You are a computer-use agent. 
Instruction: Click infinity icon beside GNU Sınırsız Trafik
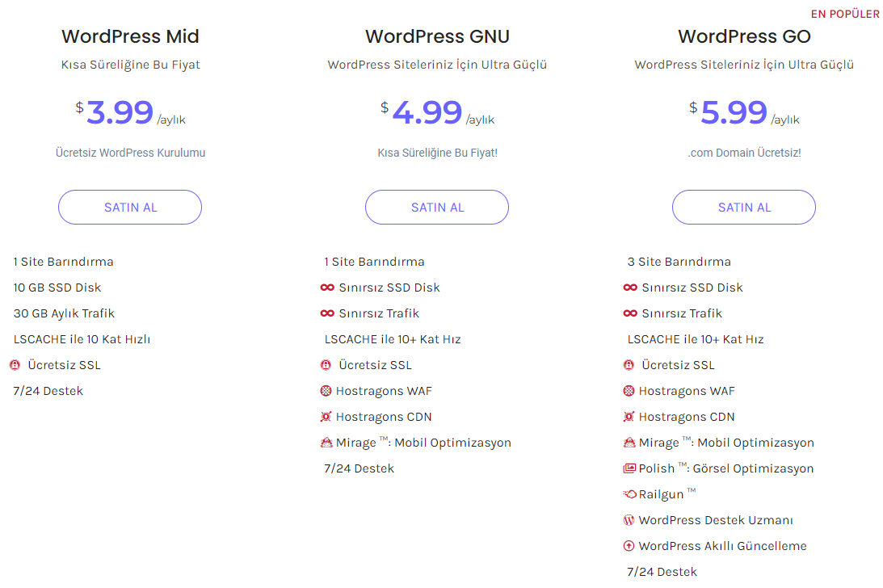tap(327, 313)
